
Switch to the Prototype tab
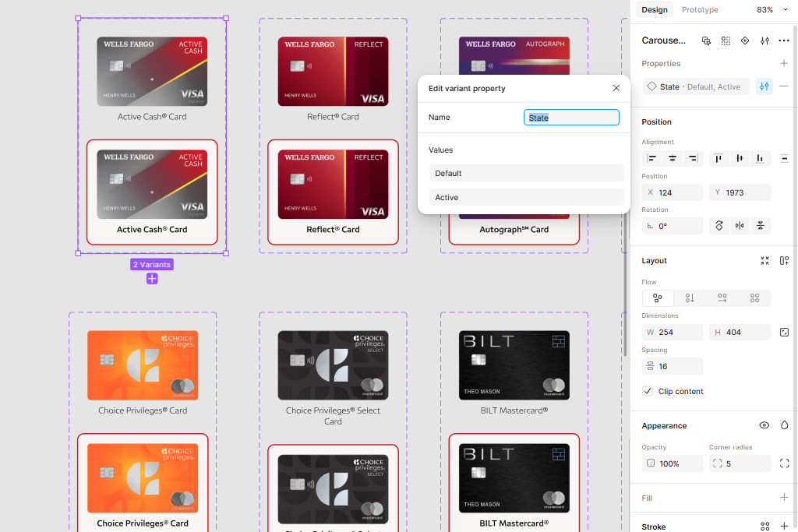(x=700, y=10)
